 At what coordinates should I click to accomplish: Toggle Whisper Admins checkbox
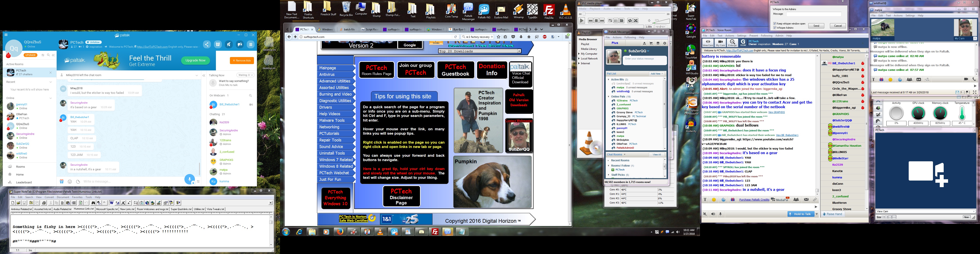tap(775, 28)
